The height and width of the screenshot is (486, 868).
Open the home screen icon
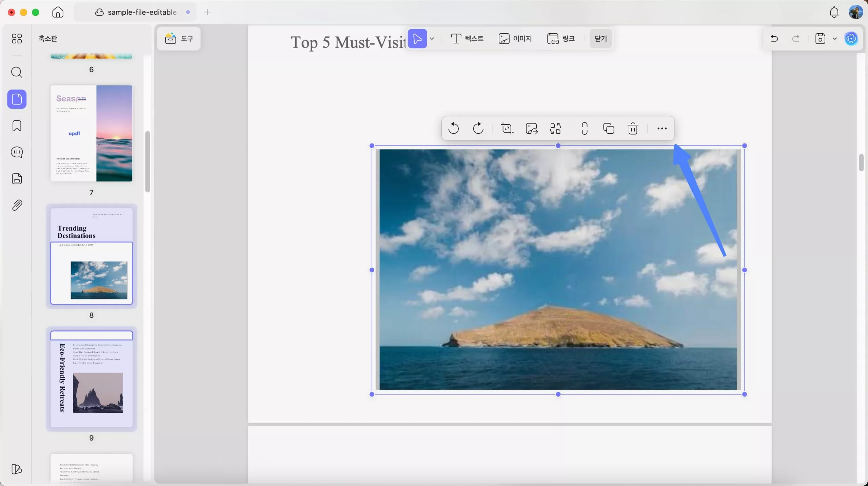point(58,12)
